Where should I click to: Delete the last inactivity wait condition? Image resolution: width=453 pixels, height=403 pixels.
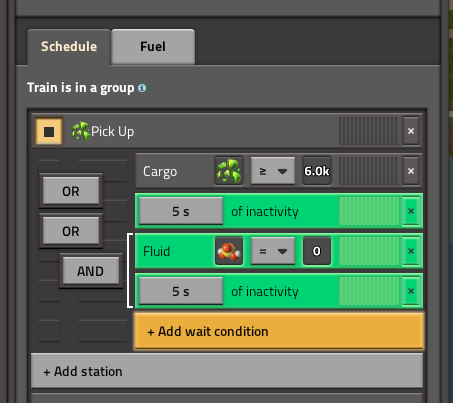tap(411, 291)
